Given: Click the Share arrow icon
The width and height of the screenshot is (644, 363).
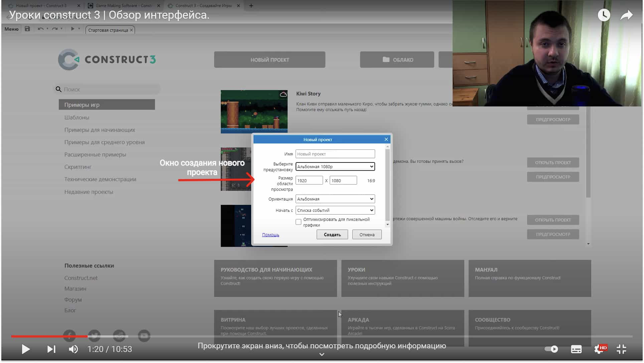Looking at the screenshot, I should 626,15.
